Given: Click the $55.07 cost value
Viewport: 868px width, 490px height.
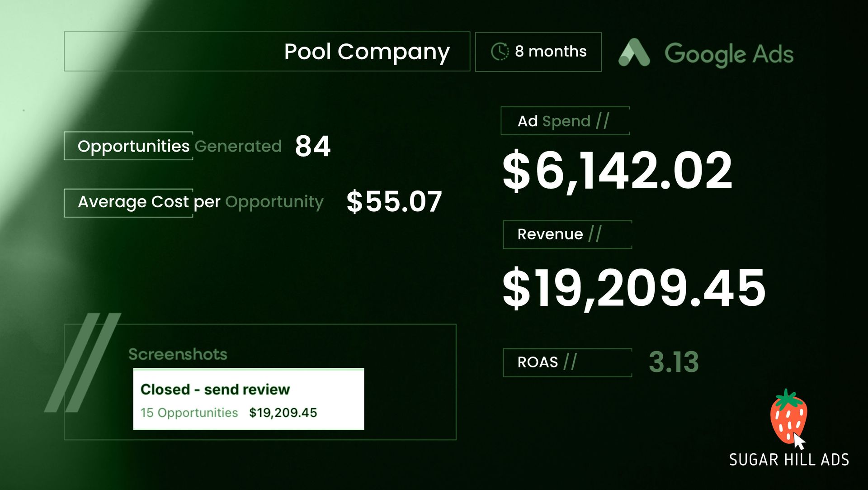Looking at the screenshot, I should coord(394,202).
